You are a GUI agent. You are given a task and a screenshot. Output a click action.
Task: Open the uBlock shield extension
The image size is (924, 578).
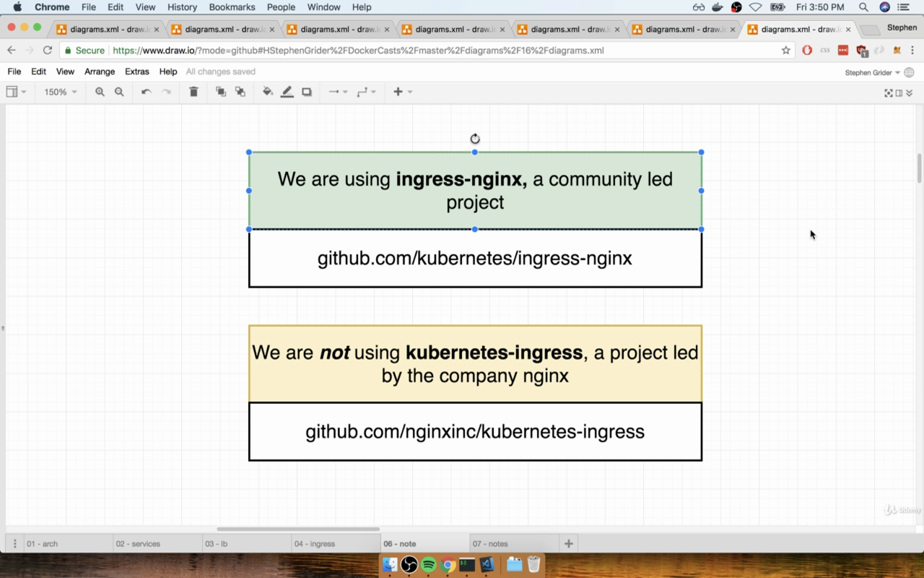coord(861,51)
